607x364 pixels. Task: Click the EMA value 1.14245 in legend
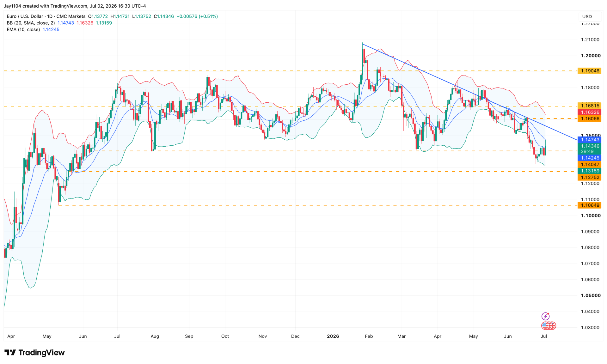click(51, 29)
